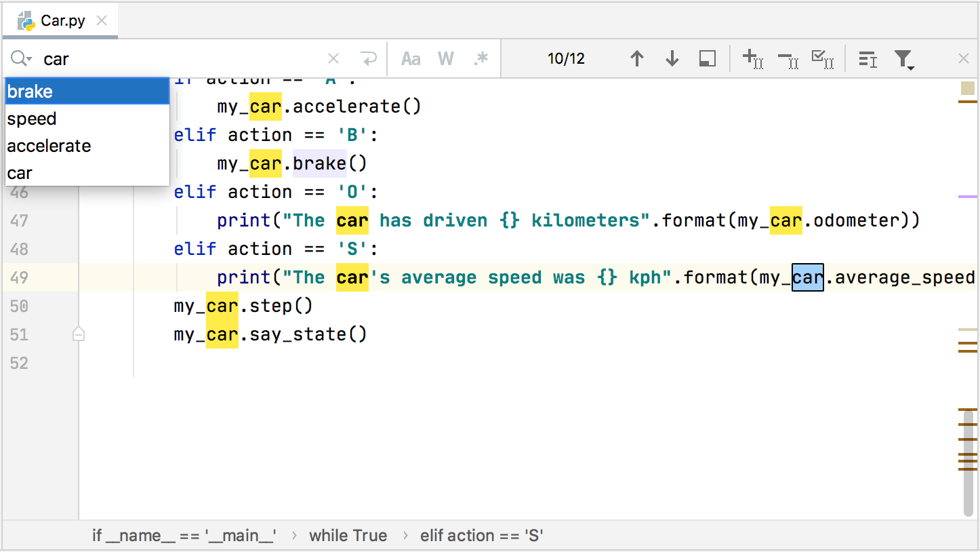
Task: Open the filter search results dropdown
Action: [x=904, y=60]
